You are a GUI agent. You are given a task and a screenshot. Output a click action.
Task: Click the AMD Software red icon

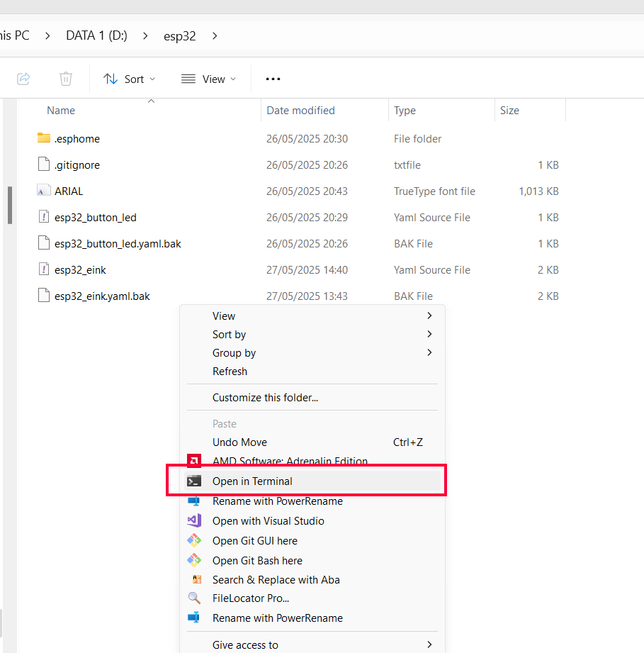(194, 461)
